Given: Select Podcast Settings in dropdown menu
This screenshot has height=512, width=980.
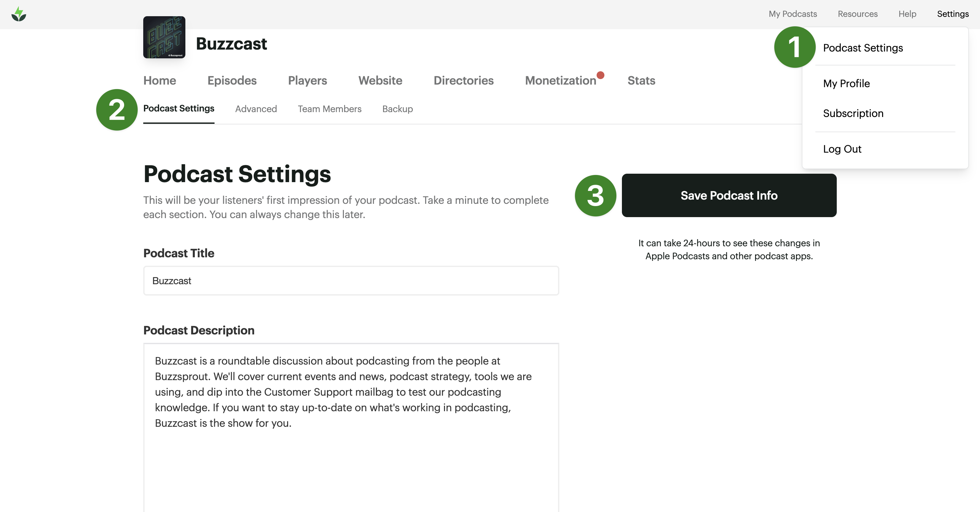Looking at the screenshot, I should coord(863,48).
